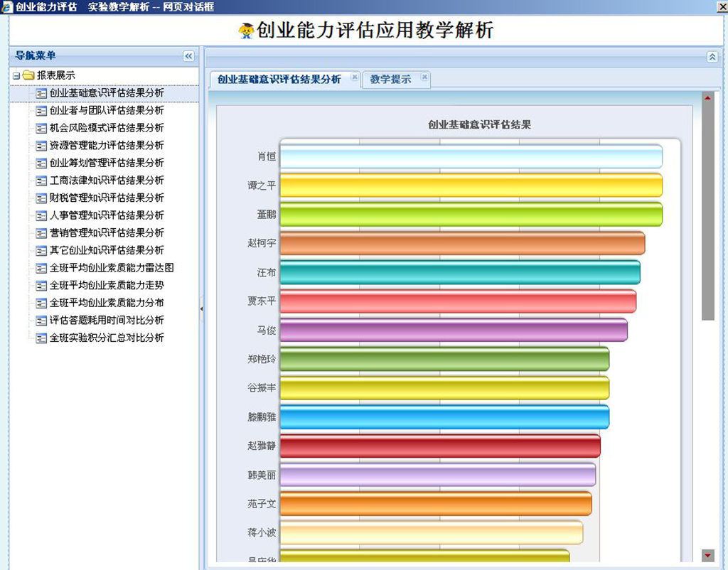Image resolution: width=728 pixels, height=570 pixels.
Task: Collapse the top panel using the double-chevron button
Action: 712,57
